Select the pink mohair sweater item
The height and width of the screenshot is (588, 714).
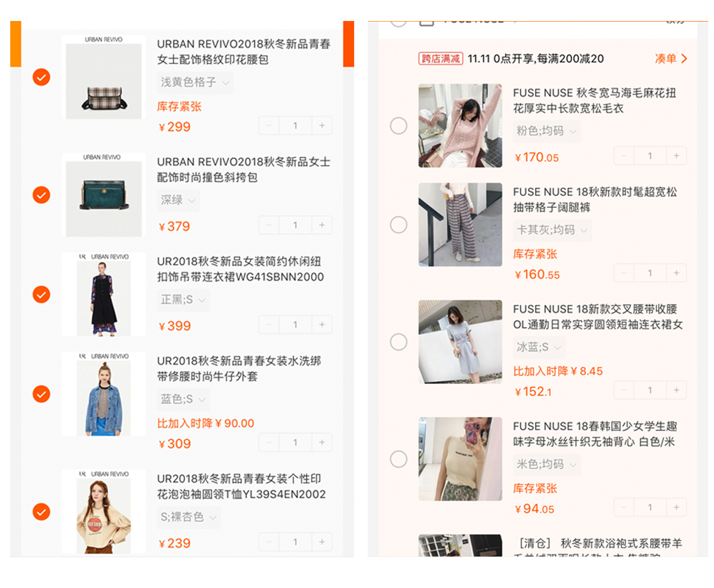coord(398,126)
